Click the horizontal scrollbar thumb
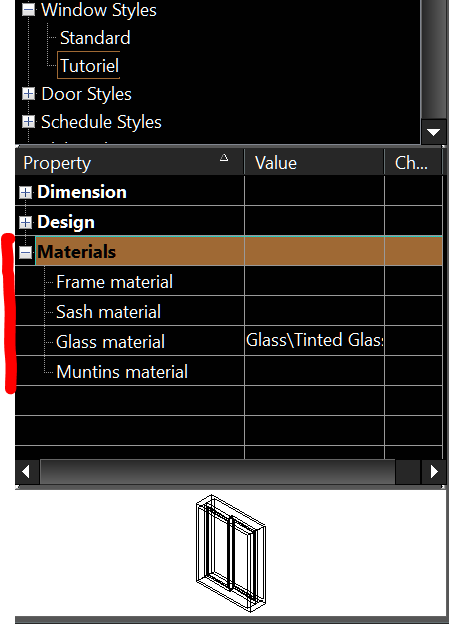Viewport: 449px width, 624px height. click(x=218, y=472)
